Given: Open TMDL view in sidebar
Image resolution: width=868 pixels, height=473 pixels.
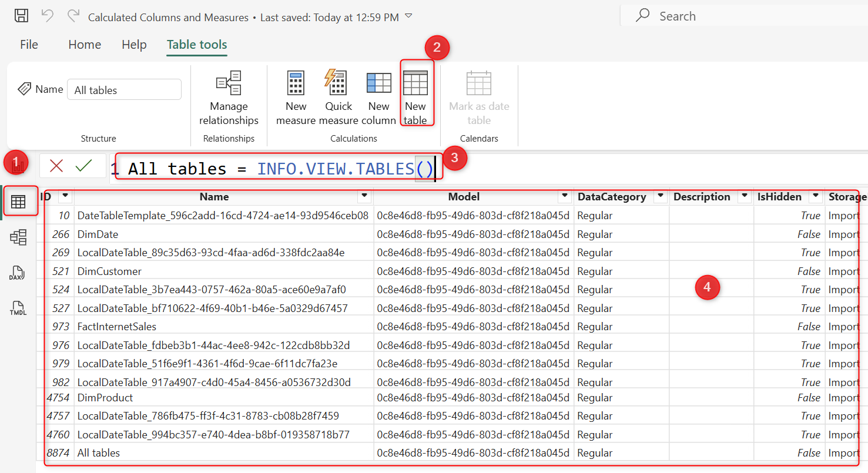Looking at the screenshot, I should 18,308.
